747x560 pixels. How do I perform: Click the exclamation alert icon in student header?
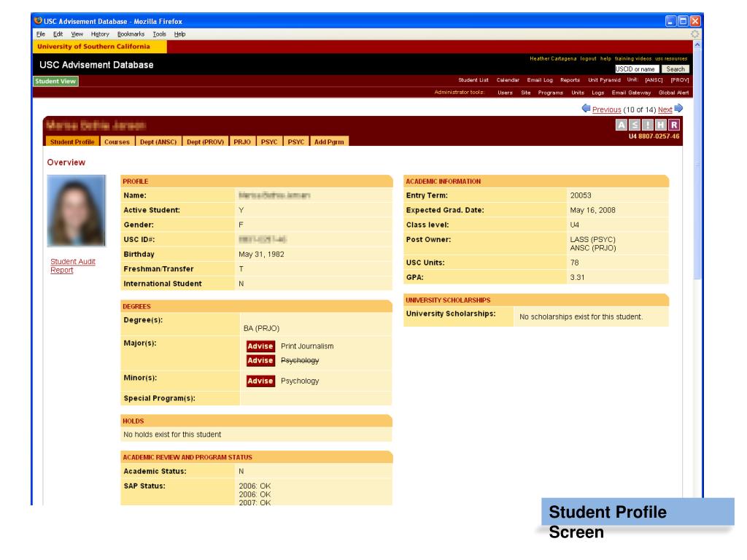(648, 125)
